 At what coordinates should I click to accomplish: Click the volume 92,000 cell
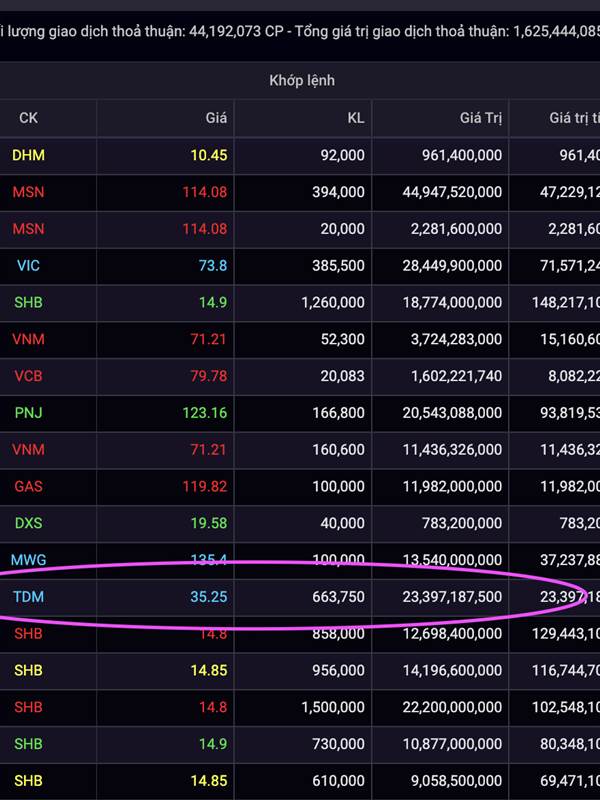click(342, 155)
